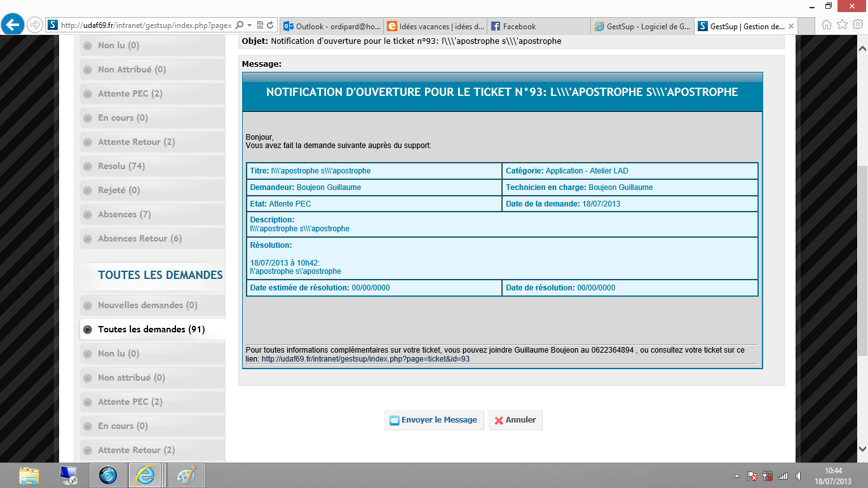The height and width of the screenshot is (488, 868).
Task: Click the Objet notification subject line
Action: click(x=402, y=41)
